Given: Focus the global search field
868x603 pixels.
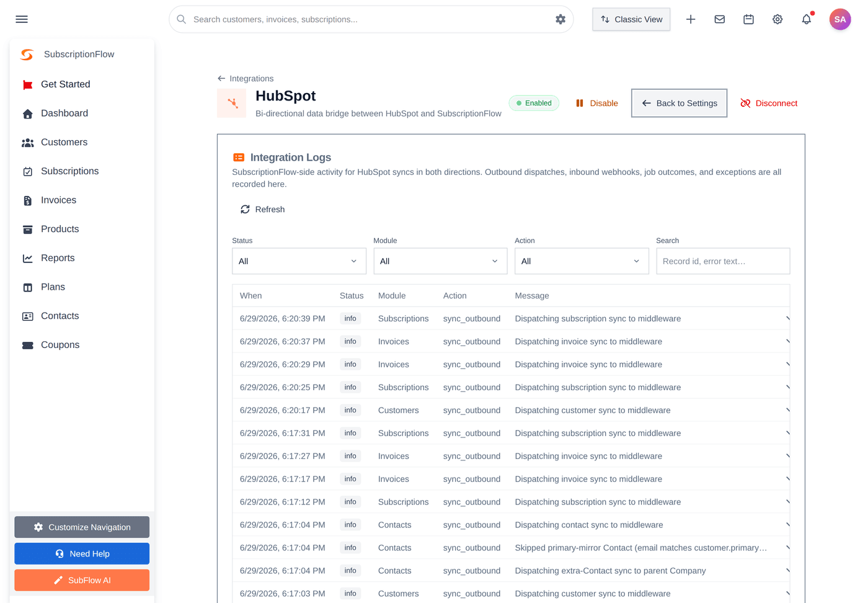Looking at the screenshot, I should coord(371,19).
